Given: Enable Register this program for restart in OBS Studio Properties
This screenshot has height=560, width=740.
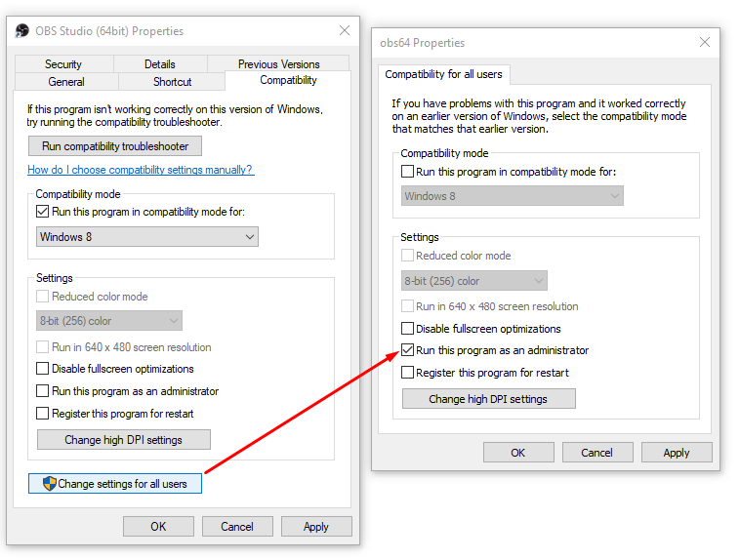Looking at the screenshot, I should pyautogui.click(x=43, y=414).
